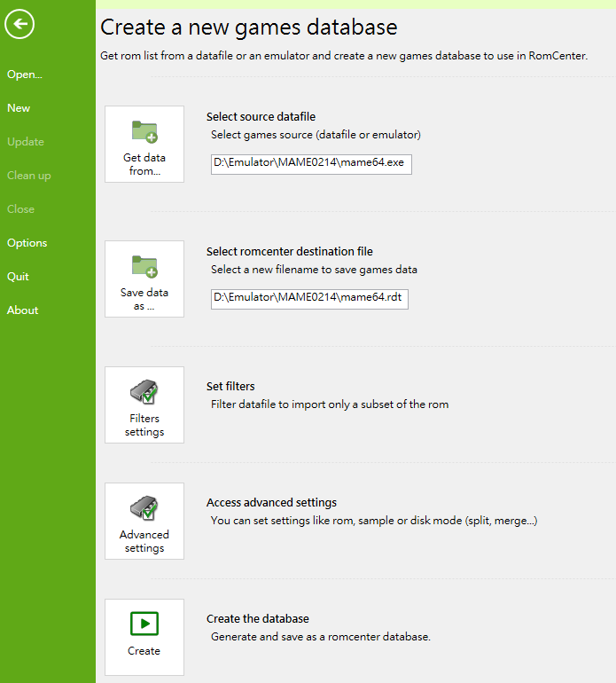This screenshot has height=683, width=616.
Task: Click the back arrow circle icon
Action: pos(19,24)
